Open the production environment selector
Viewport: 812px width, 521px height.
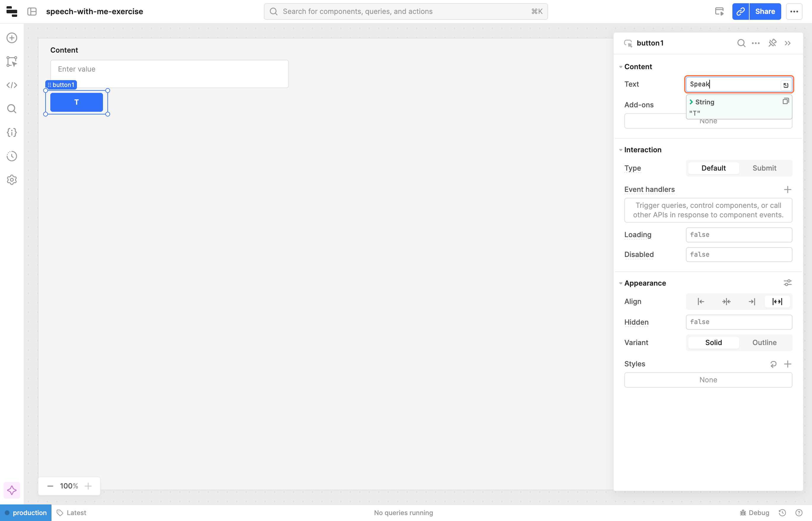pos(26,513)
